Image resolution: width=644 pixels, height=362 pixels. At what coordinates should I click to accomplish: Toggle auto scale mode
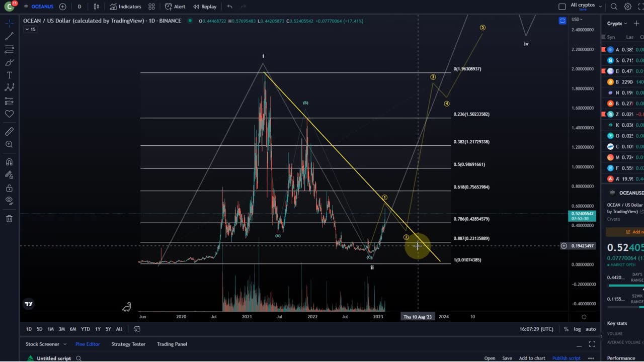(x=591, y=329)
